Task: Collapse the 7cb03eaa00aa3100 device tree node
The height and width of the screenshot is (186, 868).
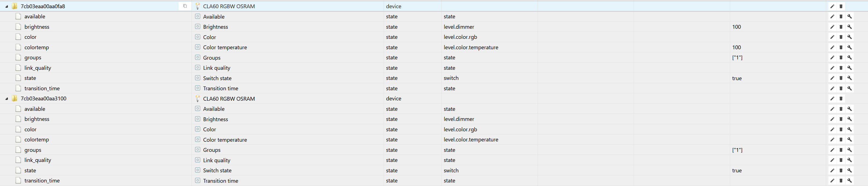Action: tap(6, 99)
